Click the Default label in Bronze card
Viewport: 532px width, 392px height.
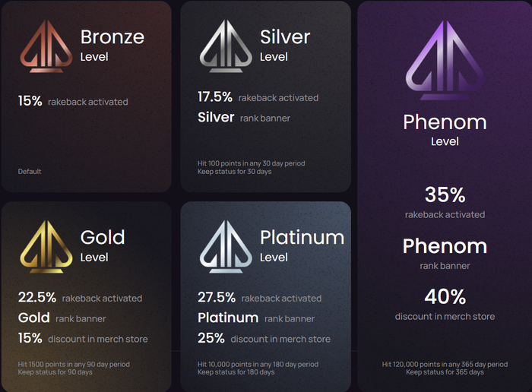pos(30,172)
